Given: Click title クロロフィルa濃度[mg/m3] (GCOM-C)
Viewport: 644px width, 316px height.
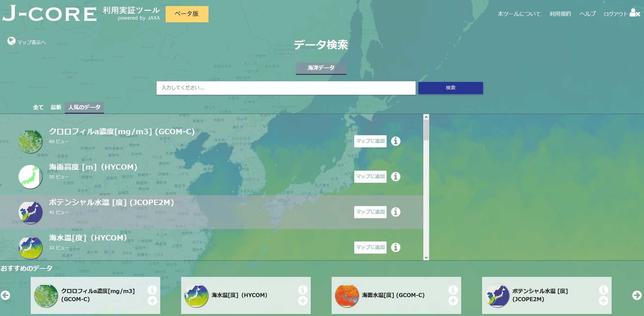Looking at the screenshot, I should (x=122, y=132).
